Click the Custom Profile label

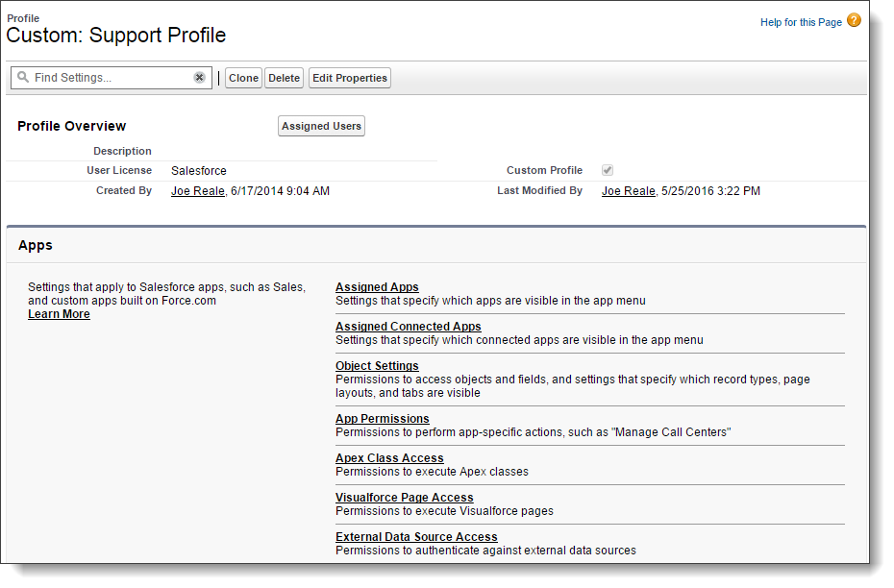544,170
